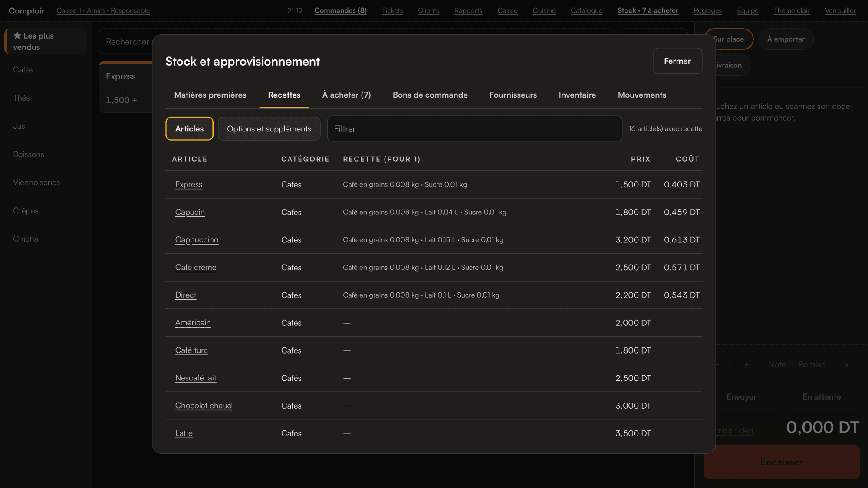Show the Mouvements tab
The image size is (868, 488).
click(642, 95)
